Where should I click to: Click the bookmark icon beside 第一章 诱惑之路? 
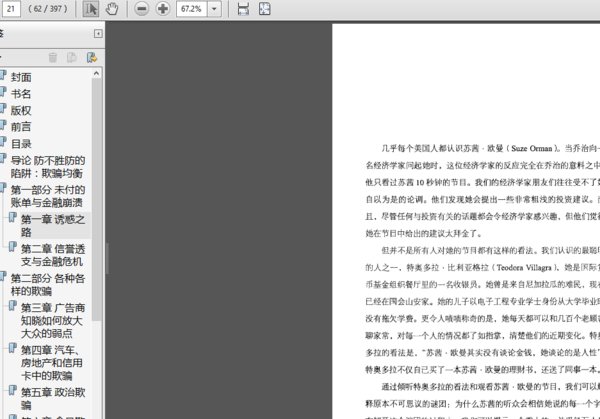pyautogui.click(x=13, y=217)
